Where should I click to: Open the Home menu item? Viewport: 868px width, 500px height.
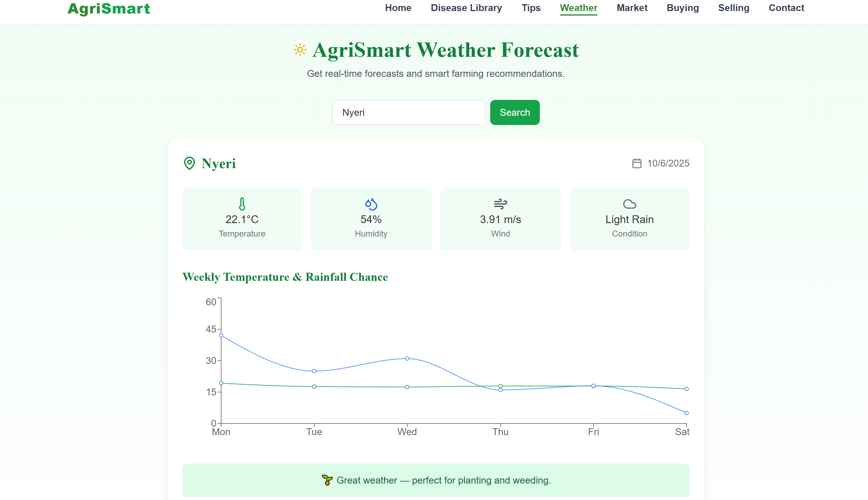point(398,8)
